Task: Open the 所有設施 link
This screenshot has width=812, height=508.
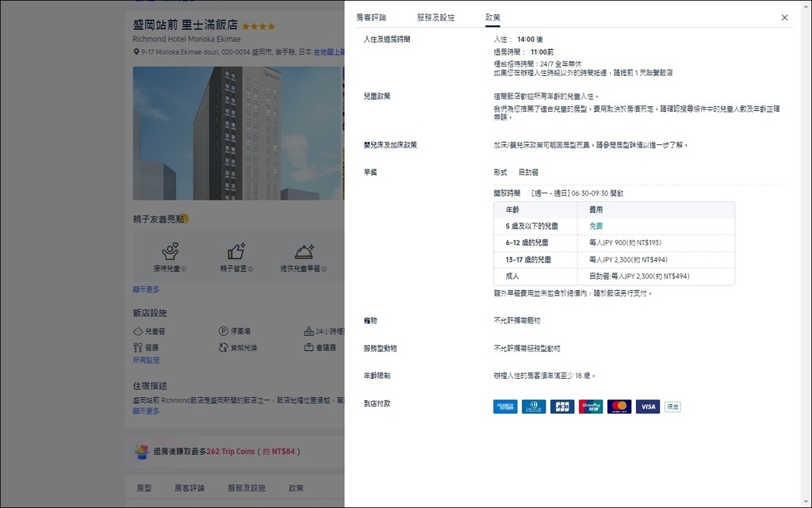Action: point(146,360)
